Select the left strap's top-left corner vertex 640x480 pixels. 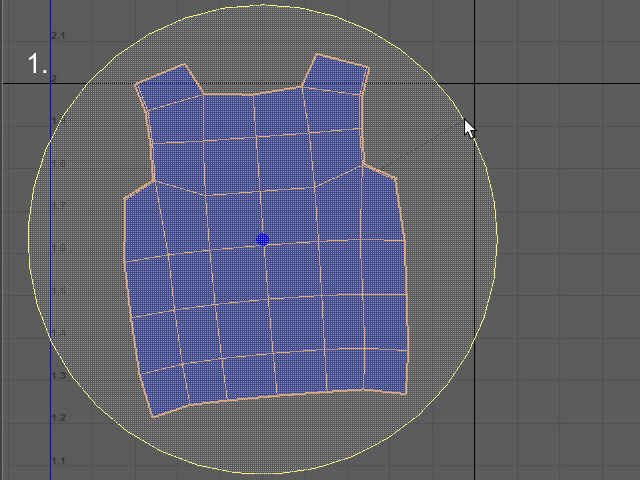[x=136, y=85]
